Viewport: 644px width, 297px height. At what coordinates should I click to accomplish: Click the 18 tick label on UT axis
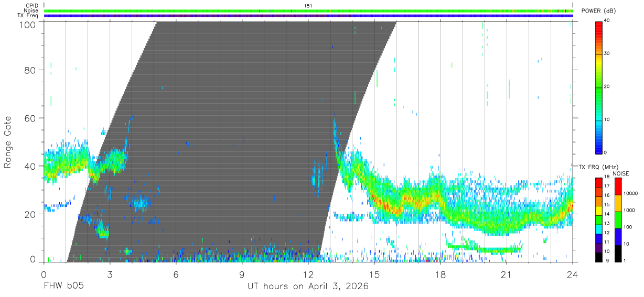pyautogui.click(x=440, y=275)
